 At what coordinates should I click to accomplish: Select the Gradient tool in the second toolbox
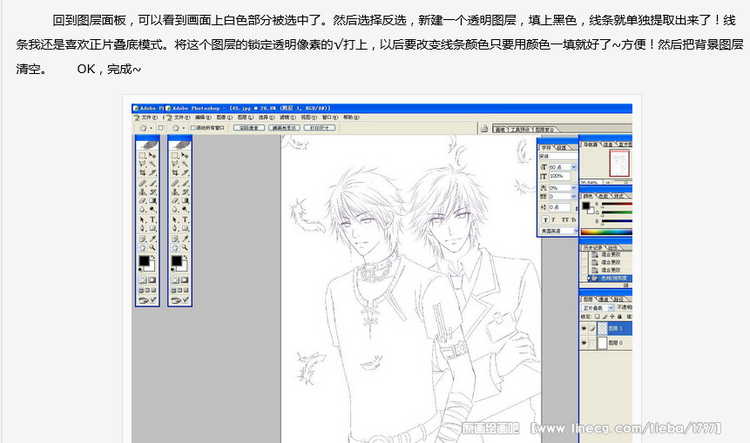point(185,200)
